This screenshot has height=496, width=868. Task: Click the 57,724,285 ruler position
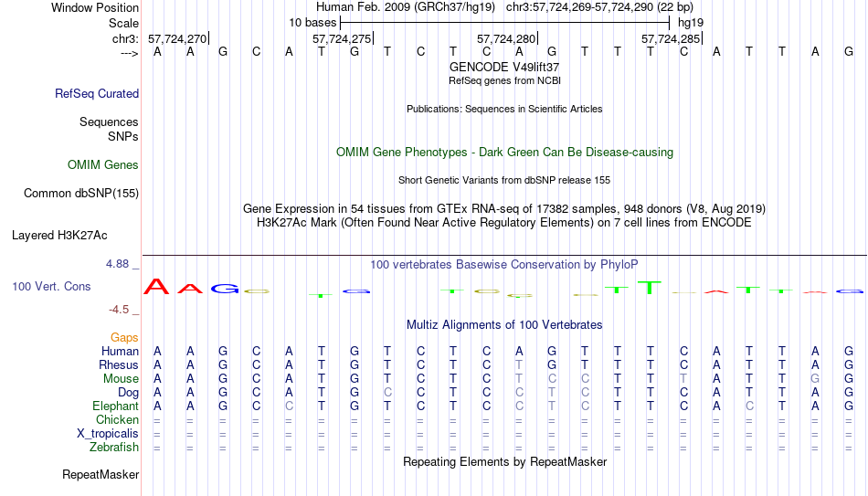click(671, 38)
